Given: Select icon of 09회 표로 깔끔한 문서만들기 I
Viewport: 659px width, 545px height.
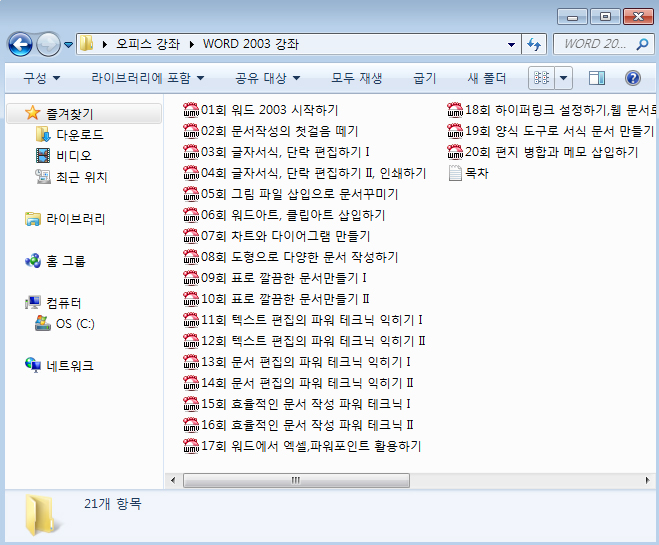Looking at the screenshot, I should (x=191, y=278).
